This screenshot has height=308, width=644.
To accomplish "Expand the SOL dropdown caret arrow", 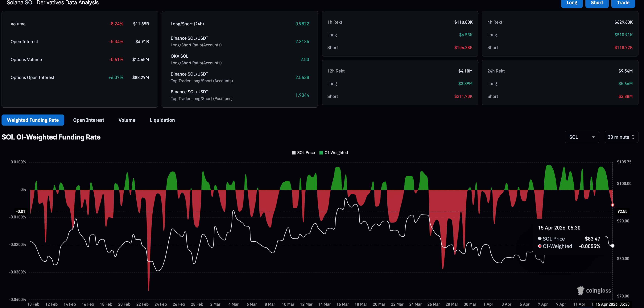I will point(593,137).
